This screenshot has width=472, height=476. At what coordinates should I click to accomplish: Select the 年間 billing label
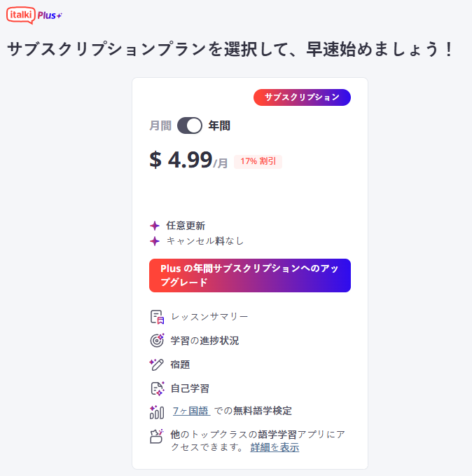coord(219,125)
